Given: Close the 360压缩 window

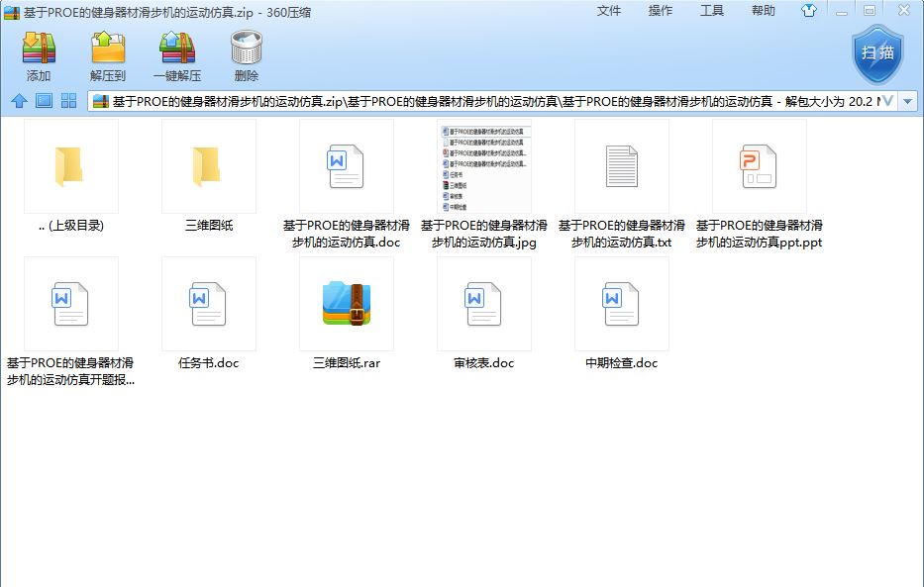Looking at the screenshot, I should point(904,10).
